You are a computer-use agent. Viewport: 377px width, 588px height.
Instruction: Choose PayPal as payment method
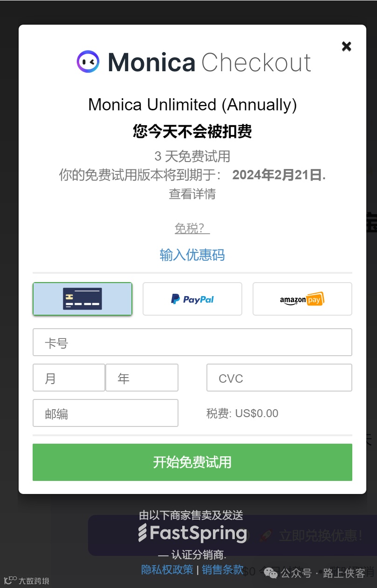[x=192, y=299]
